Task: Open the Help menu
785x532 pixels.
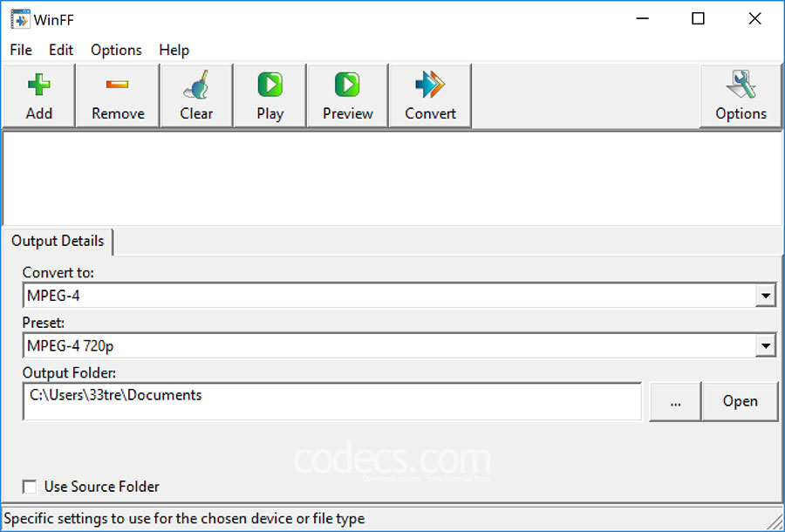Action: [174, 50]
